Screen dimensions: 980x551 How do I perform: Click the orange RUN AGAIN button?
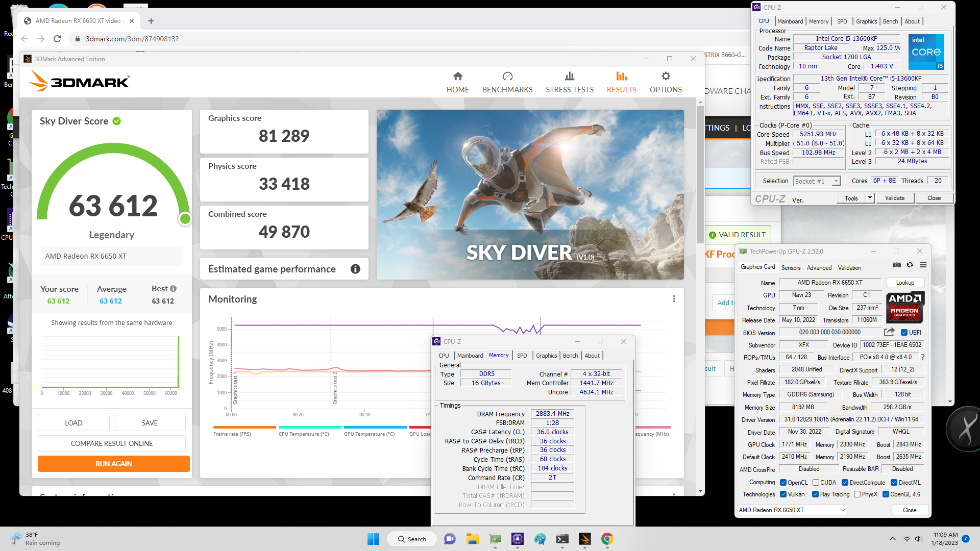point(114,464)
